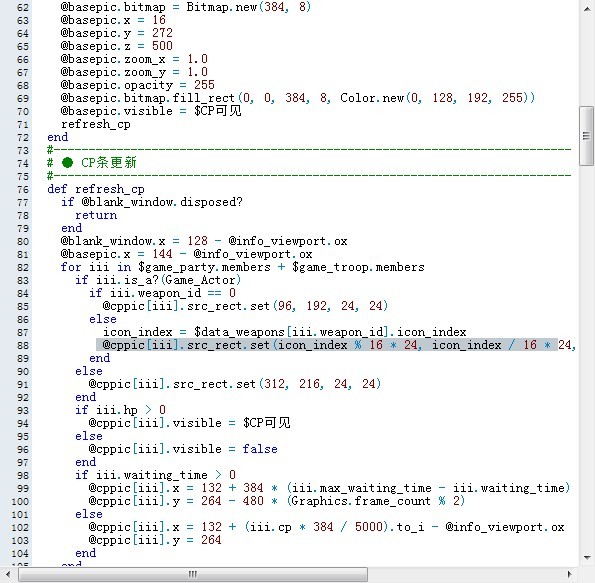Click 'src_rect.set(312, 216, 24, 24)' line
The image size is (595, 583).
(x=235, y=384)
